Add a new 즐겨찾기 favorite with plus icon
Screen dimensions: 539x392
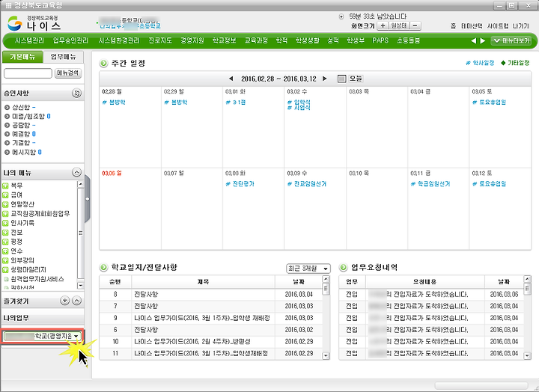tap(64, 301)
